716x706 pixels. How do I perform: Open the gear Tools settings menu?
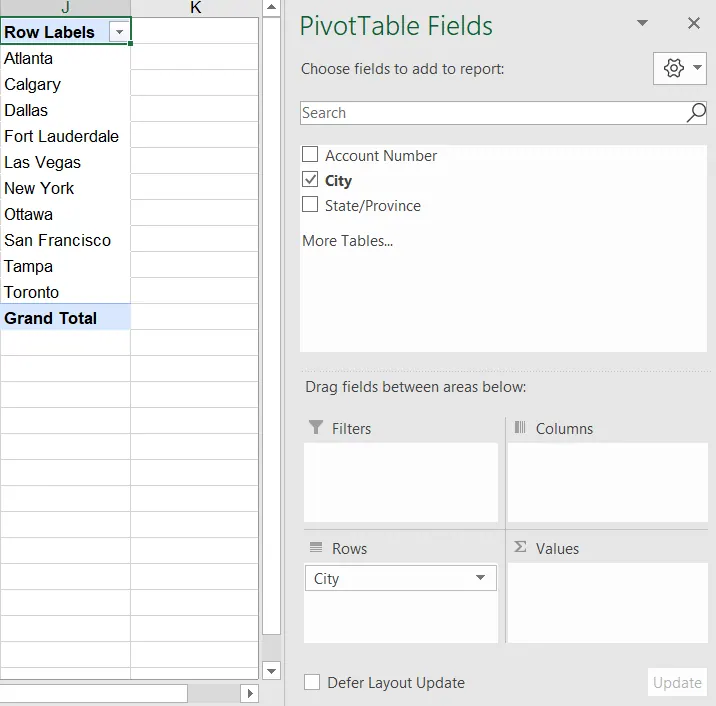673,68
